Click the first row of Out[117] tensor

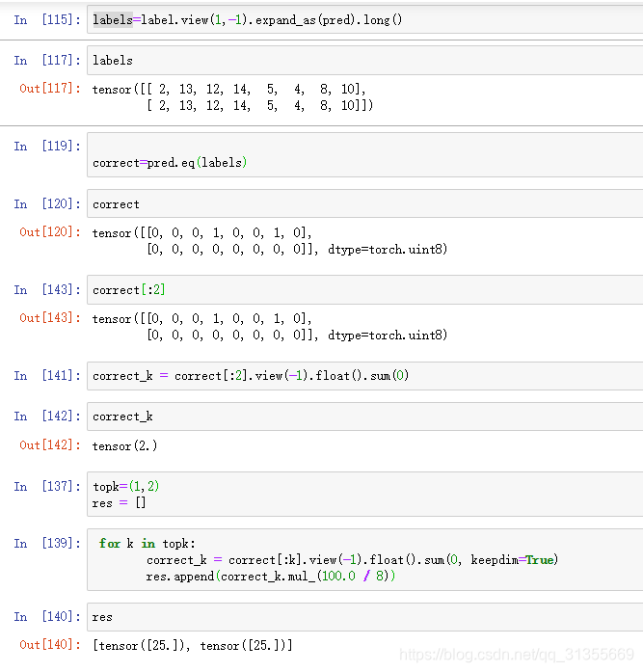229,89
